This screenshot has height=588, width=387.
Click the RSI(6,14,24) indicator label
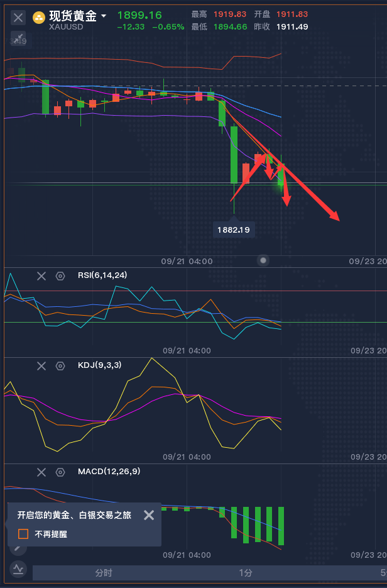[x=102, y=275]
